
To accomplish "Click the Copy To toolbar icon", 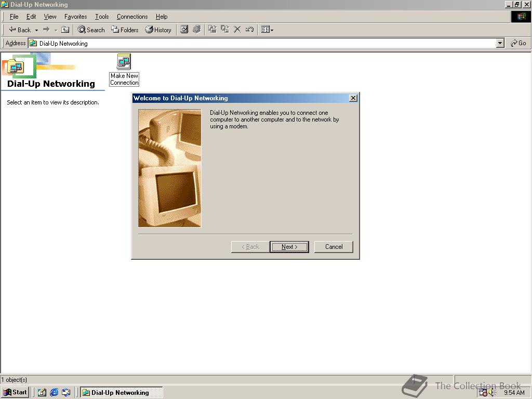I will pos(225,30).
